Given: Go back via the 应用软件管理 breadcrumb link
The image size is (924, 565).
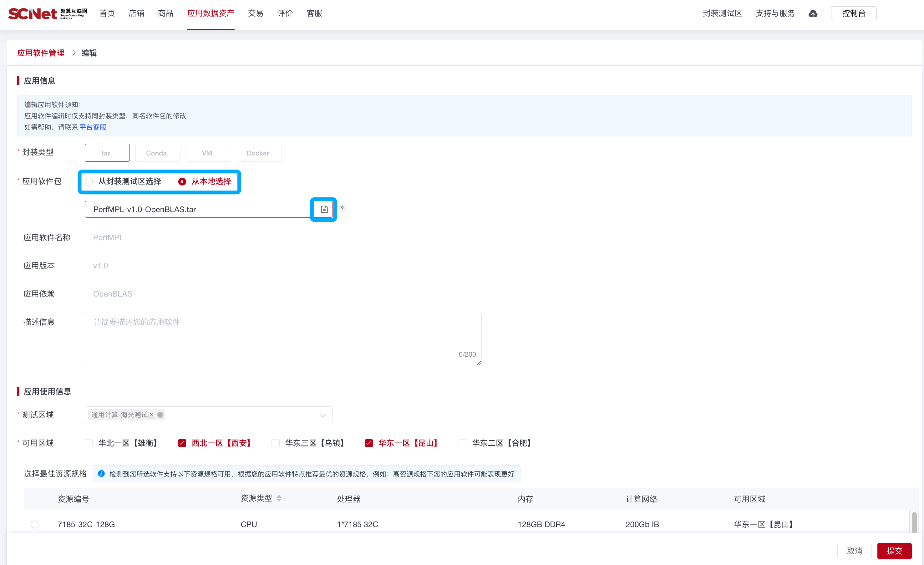Looking at the screenshot, I should pyautogui.click(x=40, y=53).
